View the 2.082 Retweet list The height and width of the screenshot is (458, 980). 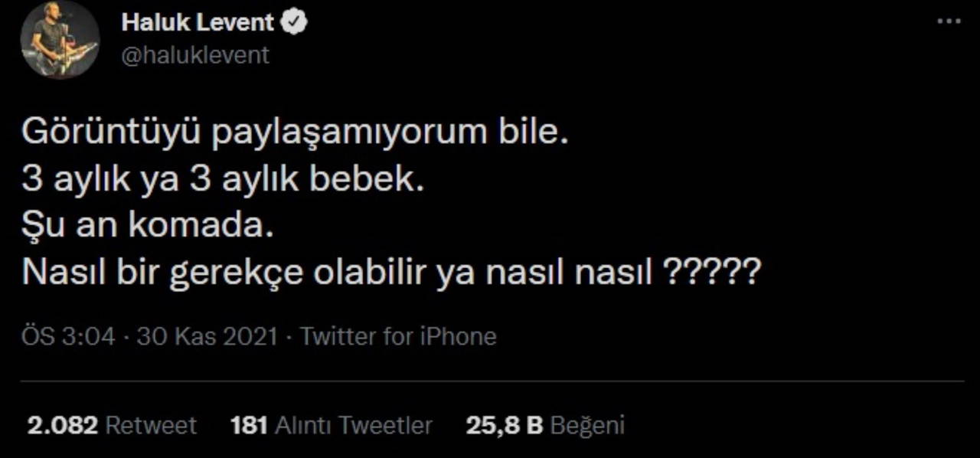point(112,425)
